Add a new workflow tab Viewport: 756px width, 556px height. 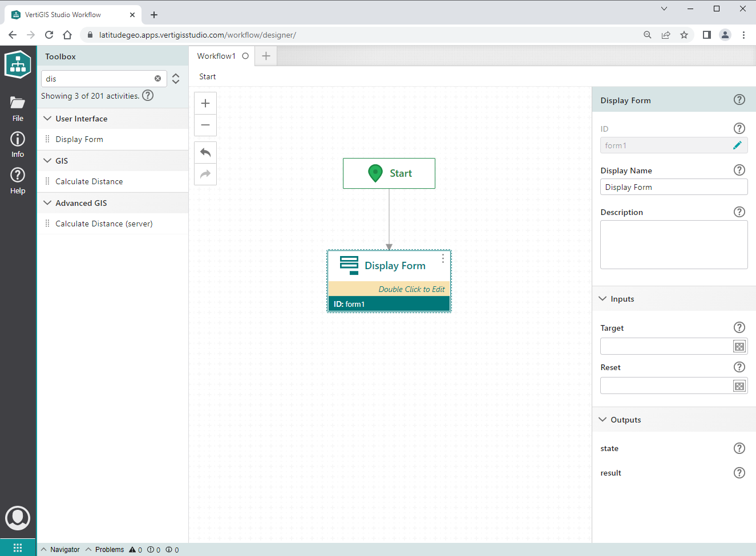tap(266, 56)
